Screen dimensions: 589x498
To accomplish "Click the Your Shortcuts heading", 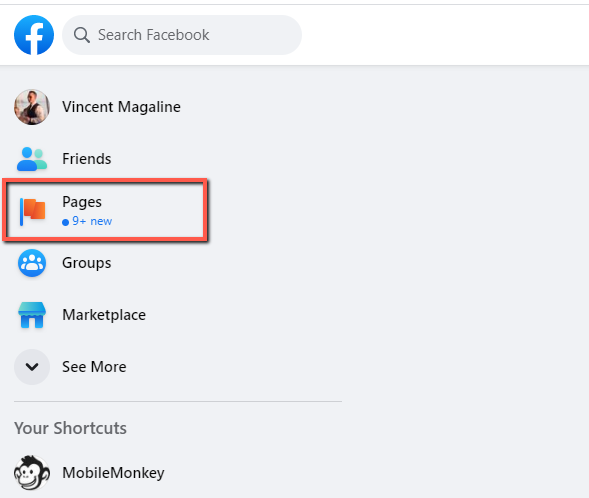I will pos(71,428).
